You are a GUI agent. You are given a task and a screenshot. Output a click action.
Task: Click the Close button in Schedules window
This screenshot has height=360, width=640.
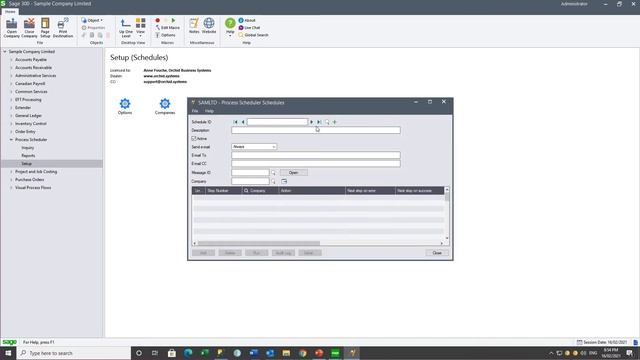[x=437, y=253]
